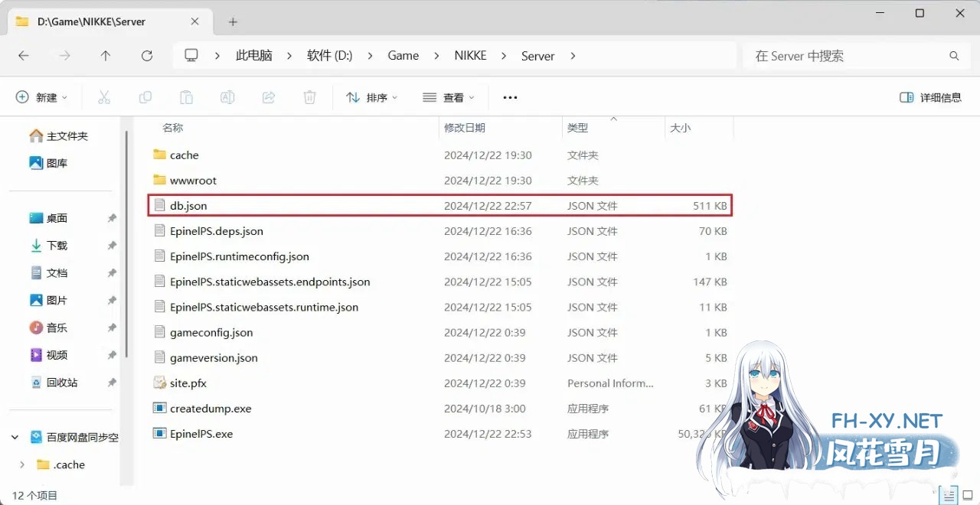Open the 新建 dropdown menu

point(41,97)
